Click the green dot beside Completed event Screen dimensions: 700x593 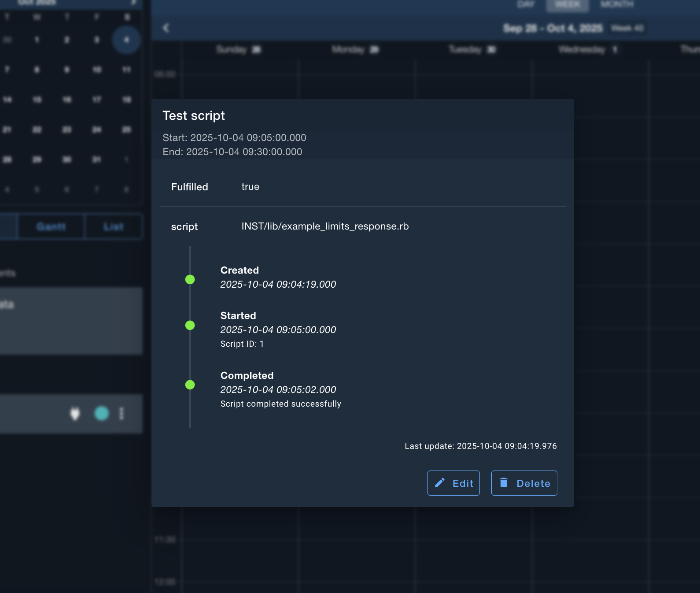click(x=190, y=385)
